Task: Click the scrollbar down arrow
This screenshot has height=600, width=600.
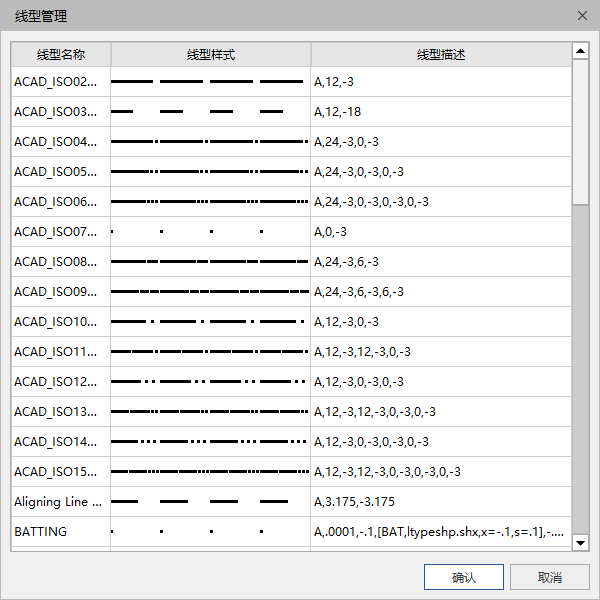Action: (580, 543)
